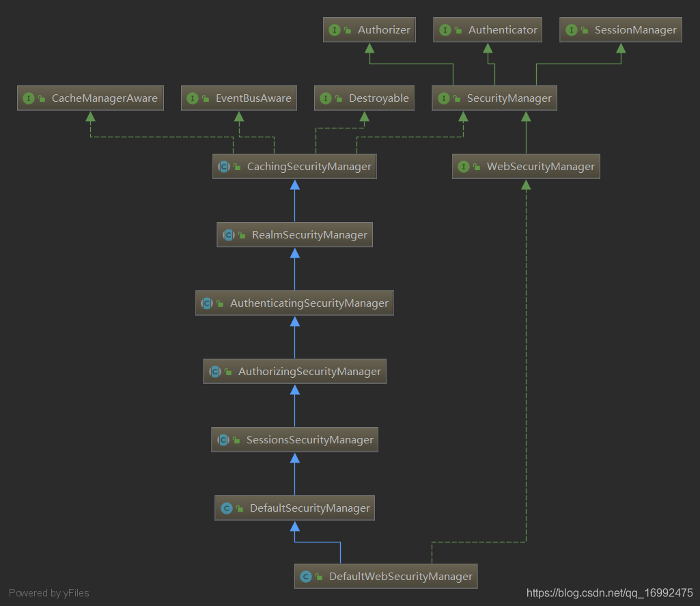Select the SecurityManager text label

[509, 98]
